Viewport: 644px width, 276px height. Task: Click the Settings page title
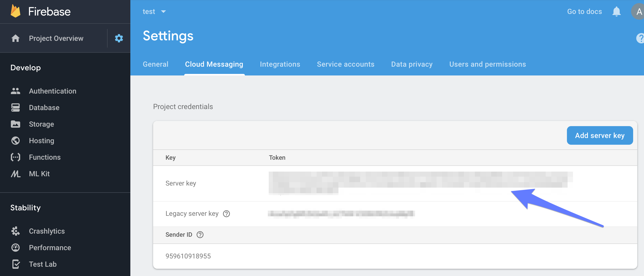(168, 36)
